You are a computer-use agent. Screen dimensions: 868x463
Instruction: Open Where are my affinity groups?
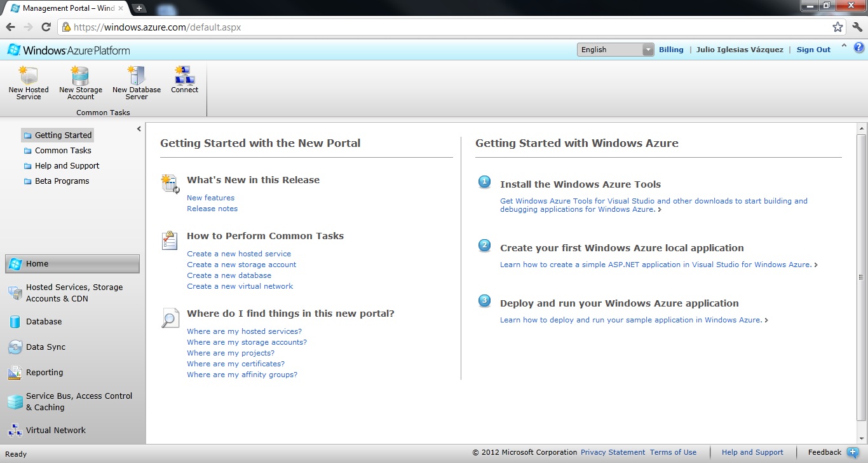click(242, 375)
